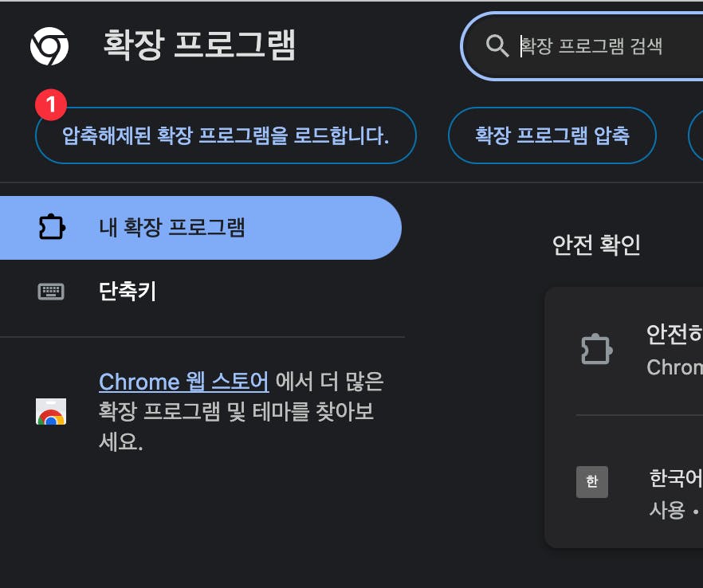Click the 안전 확인 section heading
The width and height of the screenshot is (703, 588).
596,245
